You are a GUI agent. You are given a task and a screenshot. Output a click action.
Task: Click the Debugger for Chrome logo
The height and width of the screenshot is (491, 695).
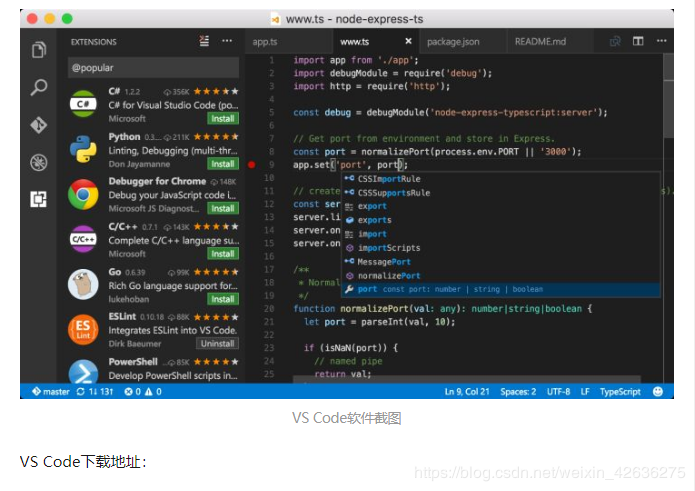pyautogui.click(x=83, y=195)
